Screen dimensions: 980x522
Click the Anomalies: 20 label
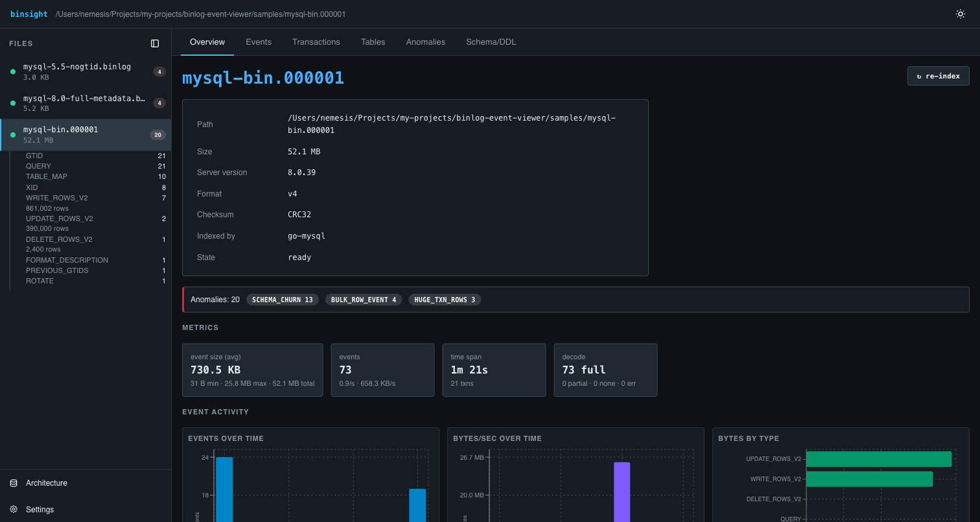pyautogui.click(x=215, y=300)
